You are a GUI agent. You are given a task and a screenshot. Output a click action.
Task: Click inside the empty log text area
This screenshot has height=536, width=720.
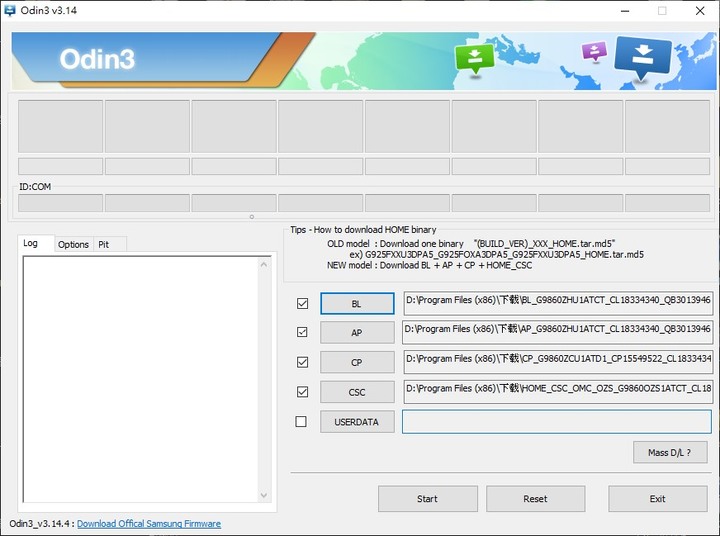click(x=141, y=379)
